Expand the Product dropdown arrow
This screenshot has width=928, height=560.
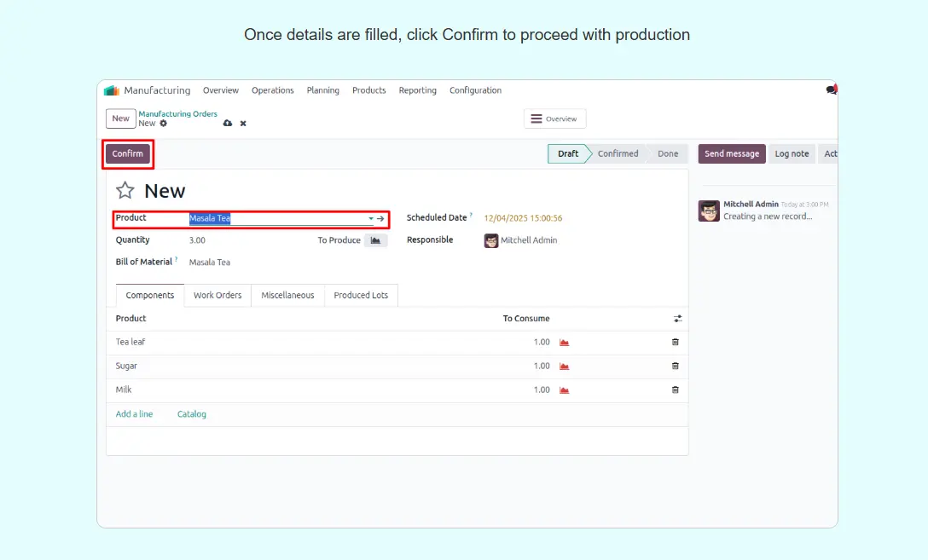point(371,219)
